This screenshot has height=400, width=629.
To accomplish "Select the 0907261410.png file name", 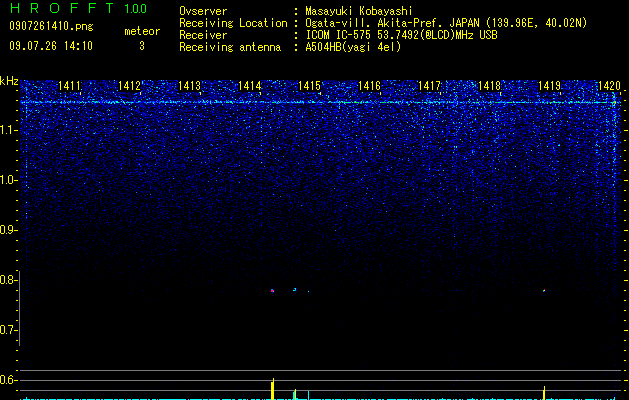I will (x=51, y=26).
